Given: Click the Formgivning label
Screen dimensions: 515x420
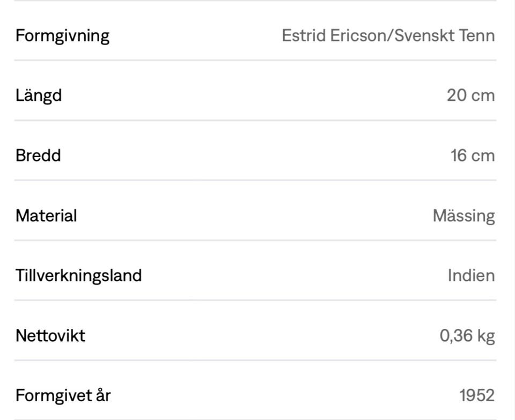Looking at the screenshot, I should click(62, 36).
